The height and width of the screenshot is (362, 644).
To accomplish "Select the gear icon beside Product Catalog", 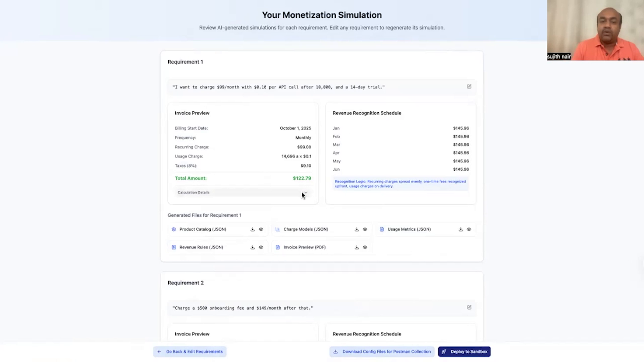I will [x=174, y=229].
